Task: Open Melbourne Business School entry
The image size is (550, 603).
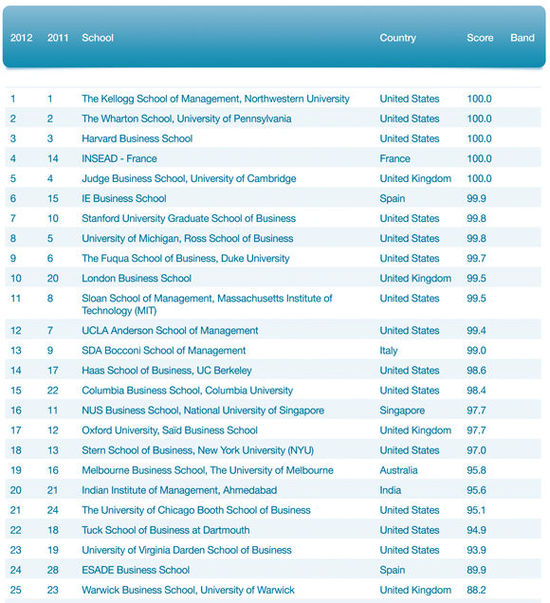Action: click(x=207, y=470)
